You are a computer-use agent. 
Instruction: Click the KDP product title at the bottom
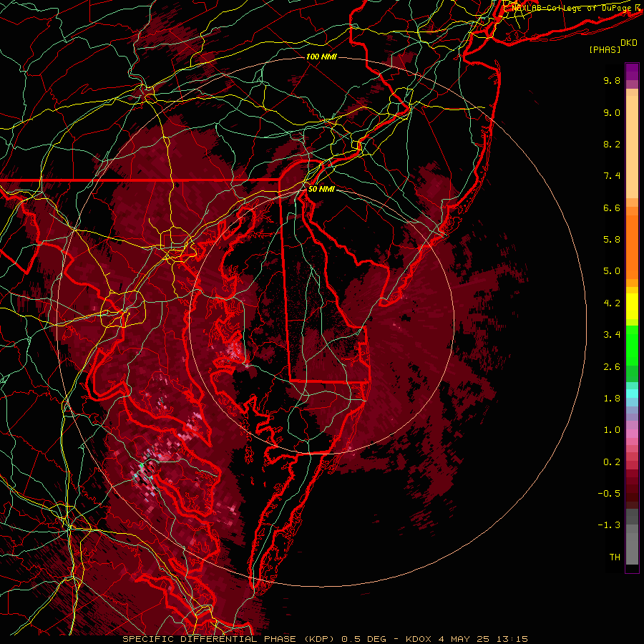click(x=326, y=639)
